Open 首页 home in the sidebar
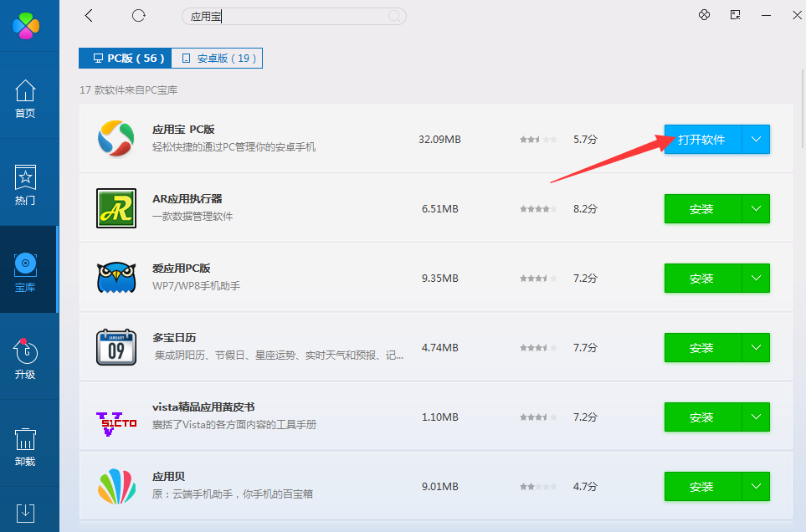This screenshot has height=532, width=806. (26, 99)
